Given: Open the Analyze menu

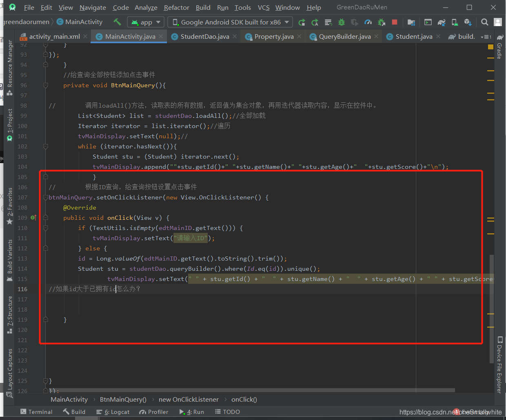Looking at the screenshot, I should tap(146, 7).
